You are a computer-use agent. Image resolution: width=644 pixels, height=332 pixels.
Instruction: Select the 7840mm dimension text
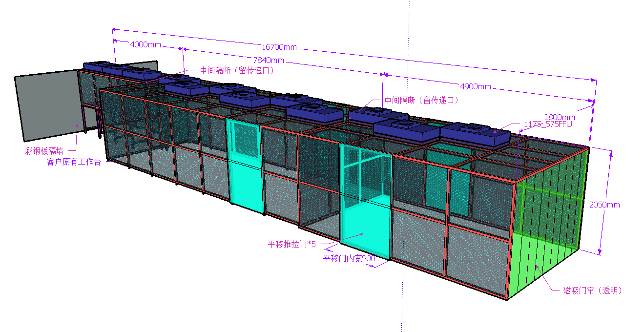tap(269, 60)
